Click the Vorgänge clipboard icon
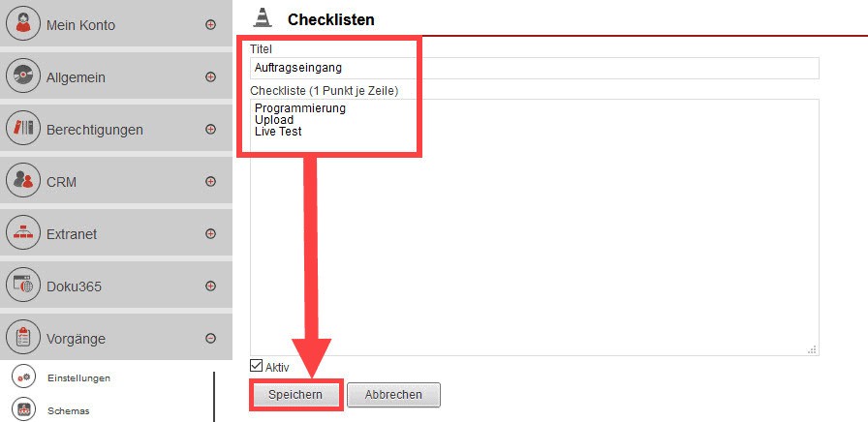This screenshot has height=422, width=868. coord(22,338)
